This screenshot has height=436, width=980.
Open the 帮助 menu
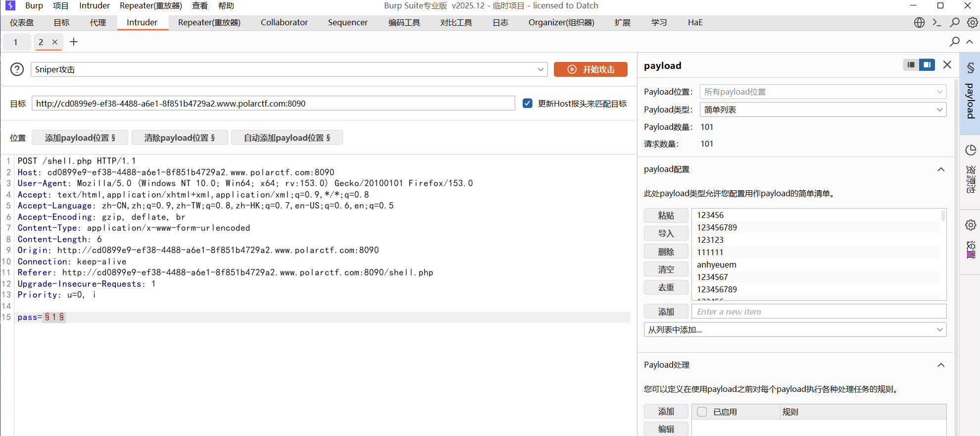click(x=226, y=5)
